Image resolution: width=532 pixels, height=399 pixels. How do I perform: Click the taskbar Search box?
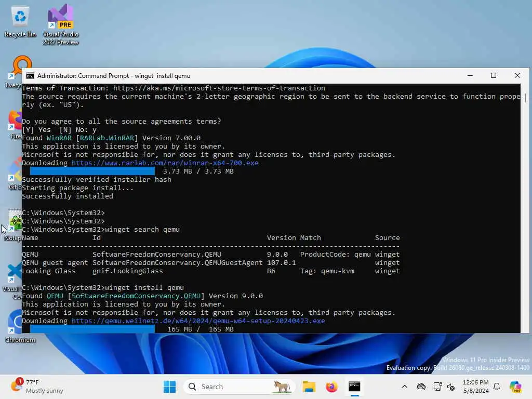pos(239,387)
